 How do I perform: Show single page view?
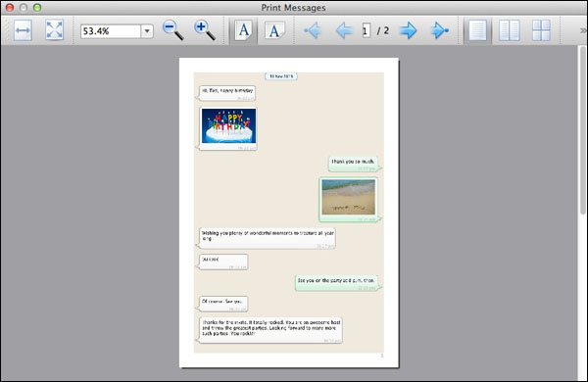477,30
